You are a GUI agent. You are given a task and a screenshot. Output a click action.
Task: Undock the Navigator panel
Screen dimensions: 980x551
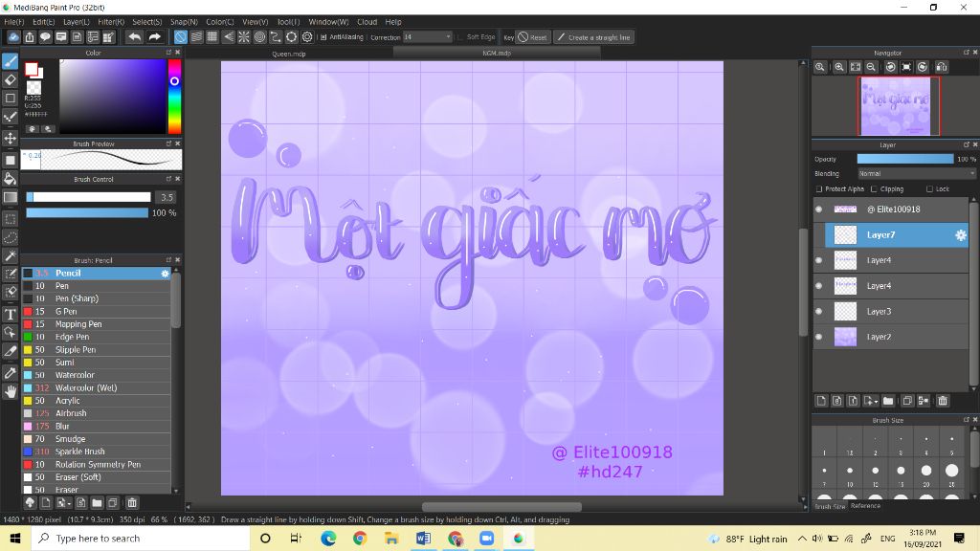pyautogui.click(x=967, y=53)
